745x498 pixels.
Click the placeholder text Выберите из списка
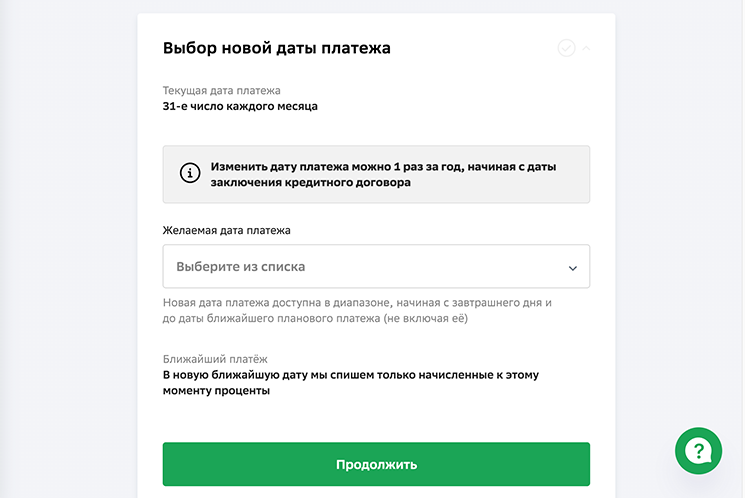241,267
